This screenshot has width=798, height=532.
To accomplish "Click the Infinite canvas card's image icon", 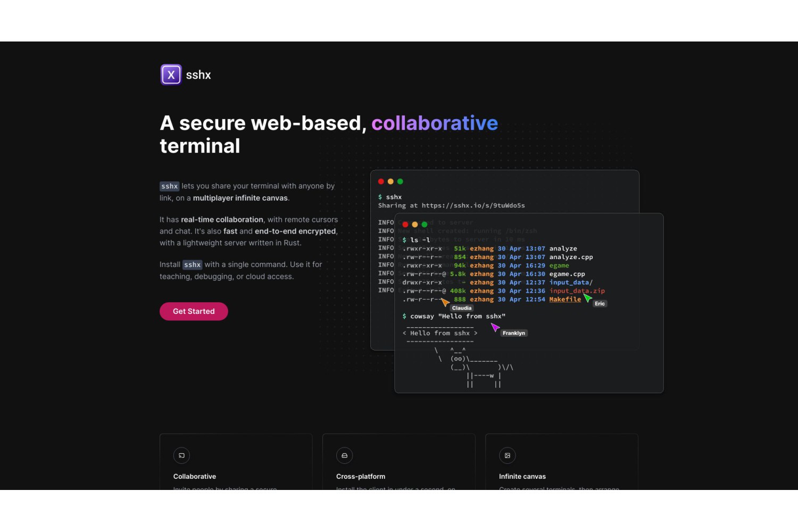I will click(x=507, y=455).
